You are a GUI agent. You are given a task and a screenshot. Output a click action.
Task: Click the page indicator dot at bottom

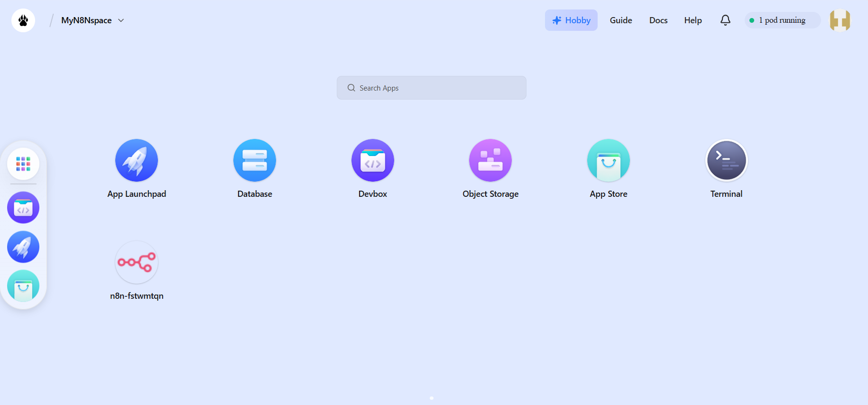click(x=432, y=398)
